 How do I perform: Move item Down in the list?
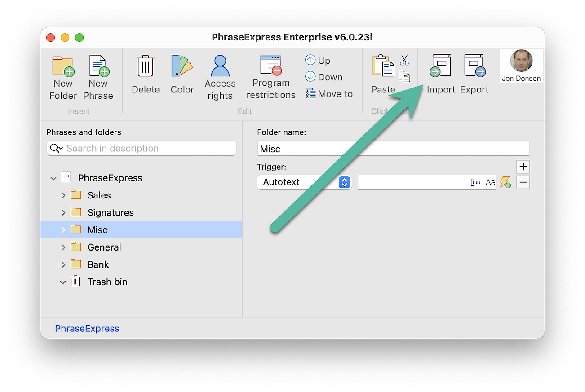[324, 77]
